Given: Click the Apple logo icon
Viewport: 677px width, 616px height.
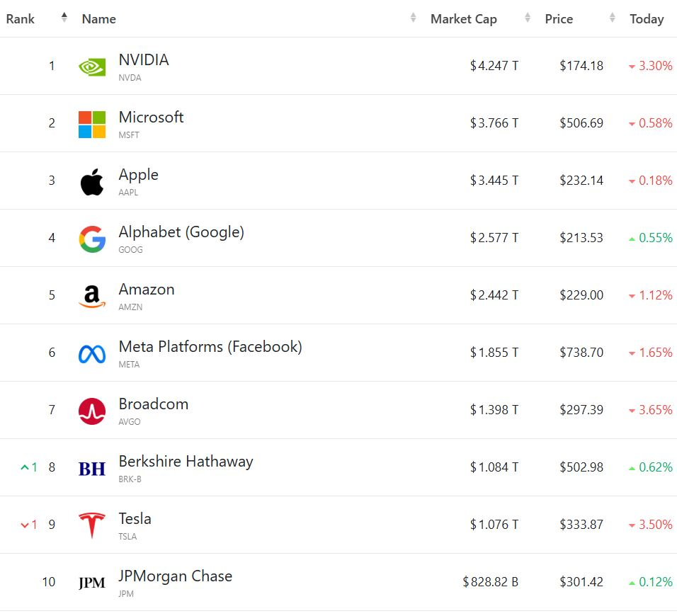Looking at the screenshot, I should pos(92,182).
